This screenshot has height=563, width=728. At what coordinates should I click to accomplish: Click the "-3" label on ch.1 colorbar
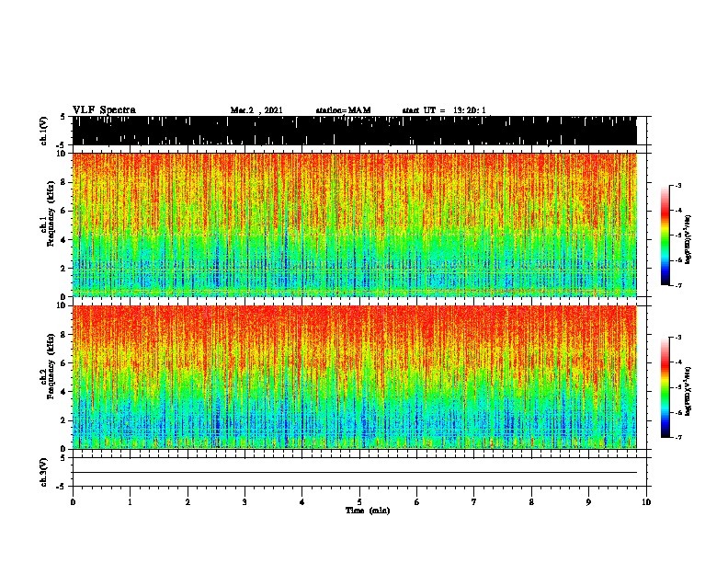click(678, 186)
